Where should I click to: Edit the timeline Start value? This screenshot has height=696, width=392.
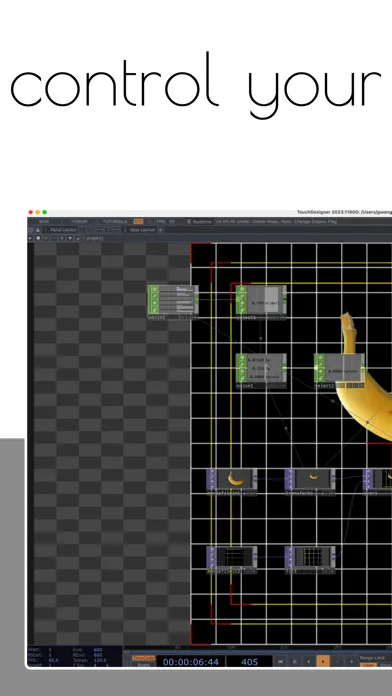pos(50,650)
